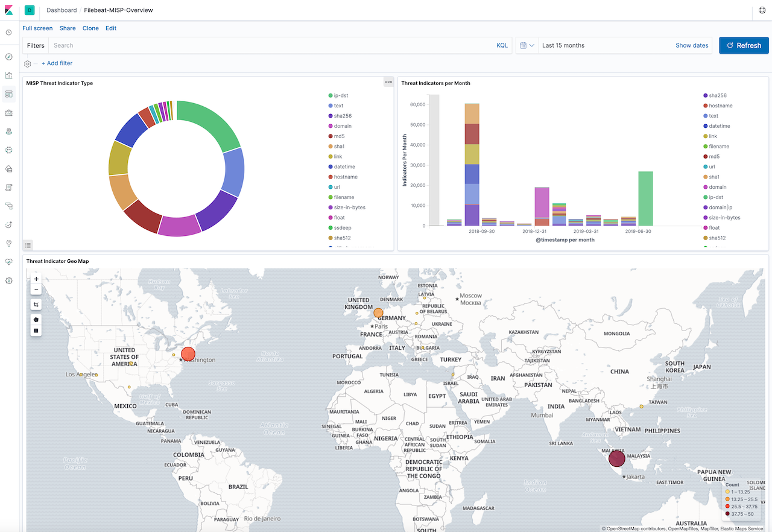Open Management gear icon in sidebar
The image size is (772, 532).
click(x=8, y=280)
